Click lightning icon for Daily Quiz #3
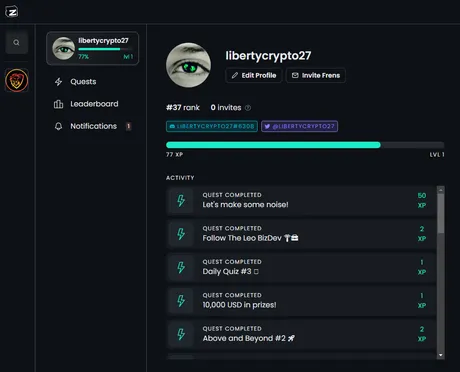The width and height of the screenshot is (460, 372). (181, 267)
